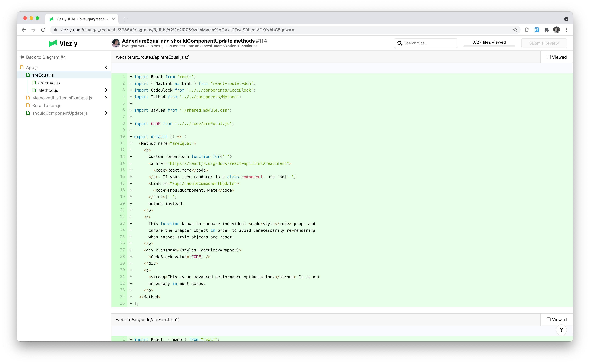Click the site lock icon in address bar
Viewport: 590px width, 364px height.
55,30
